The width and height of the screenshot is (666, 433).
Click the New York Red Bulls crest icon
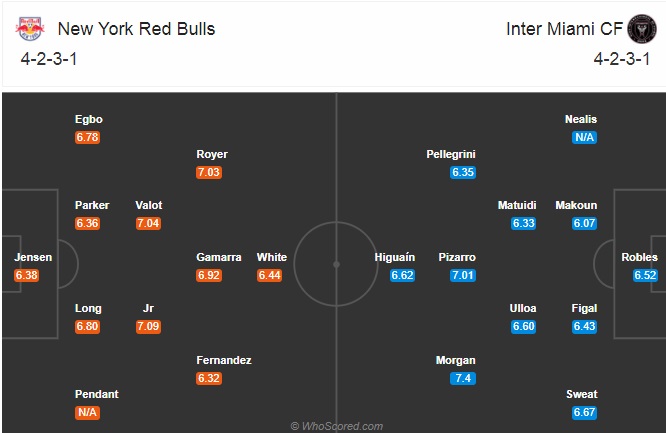pyautogui.click(x=30, y=28)
